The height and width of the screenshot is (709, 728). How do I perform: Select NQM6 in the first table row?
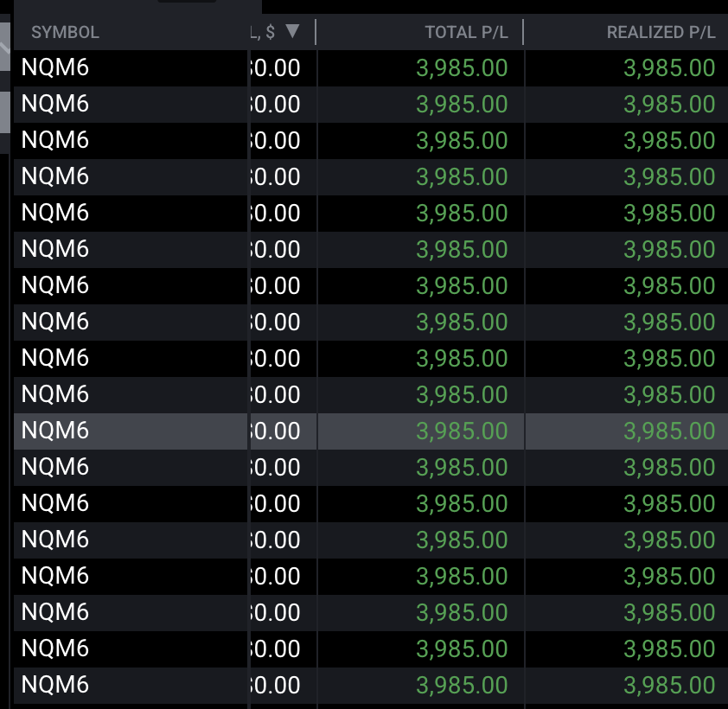pos(54,67)
